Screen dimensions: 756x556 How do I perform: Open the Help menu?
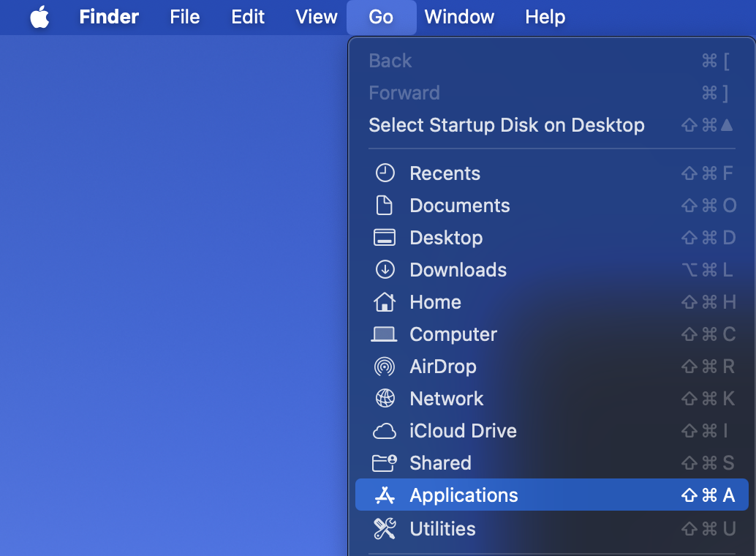point(545,17)
